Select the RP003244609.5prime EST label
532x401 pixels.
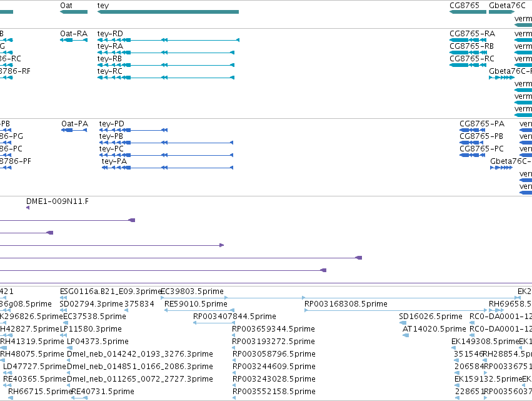pyautogui.click(x=274, y=367)
